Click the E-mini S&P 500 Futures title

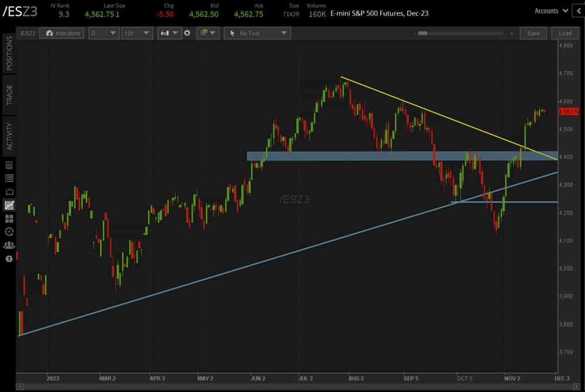tap(380, 13)
